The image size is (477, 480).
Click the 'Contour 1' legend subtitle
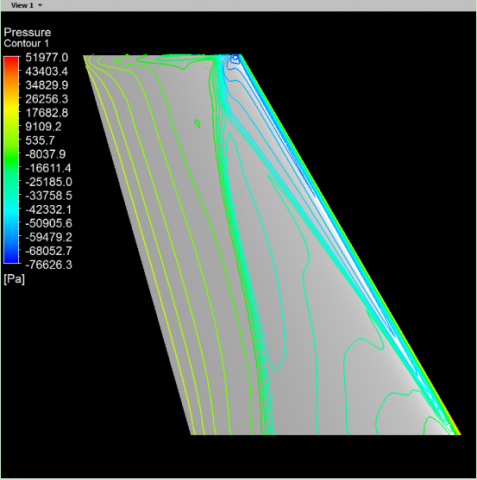[26, 43]
